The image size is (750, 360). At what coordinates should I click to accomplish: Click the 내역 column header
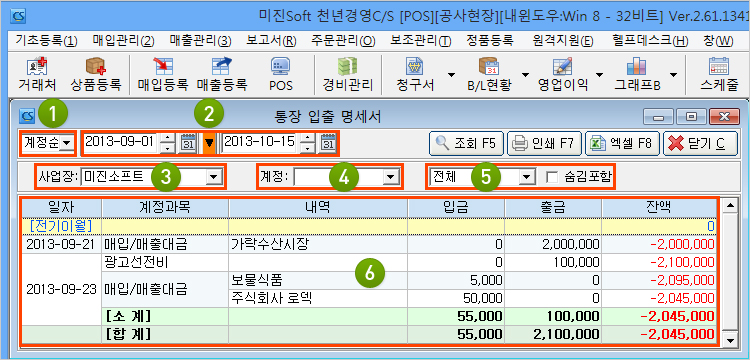point(318,207)
